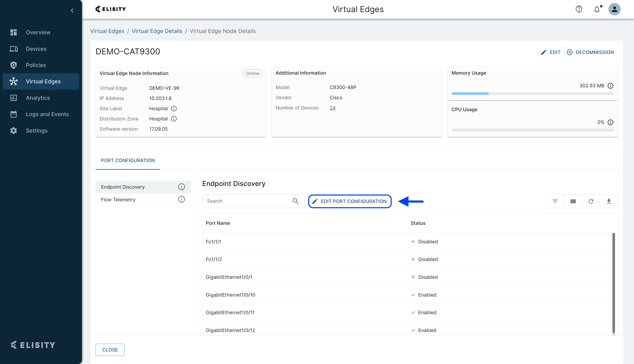The height and width of the screenshot is (364, 634).
Task: Open the Number of Devices link 24
Action: (332, 108)
